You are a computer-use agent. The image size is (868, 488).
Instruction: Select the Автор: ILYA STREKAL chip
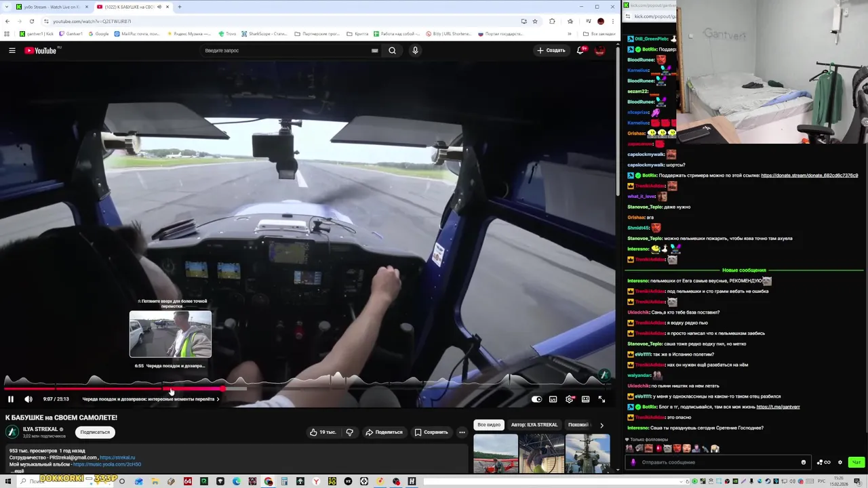point(534,425)
